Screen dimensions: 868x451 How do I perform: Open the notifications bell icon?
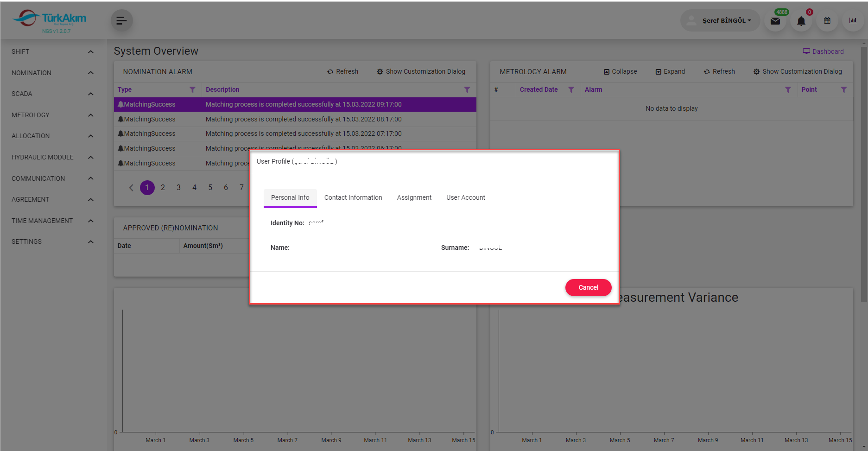pyautogui.click(x=801, y=21)
